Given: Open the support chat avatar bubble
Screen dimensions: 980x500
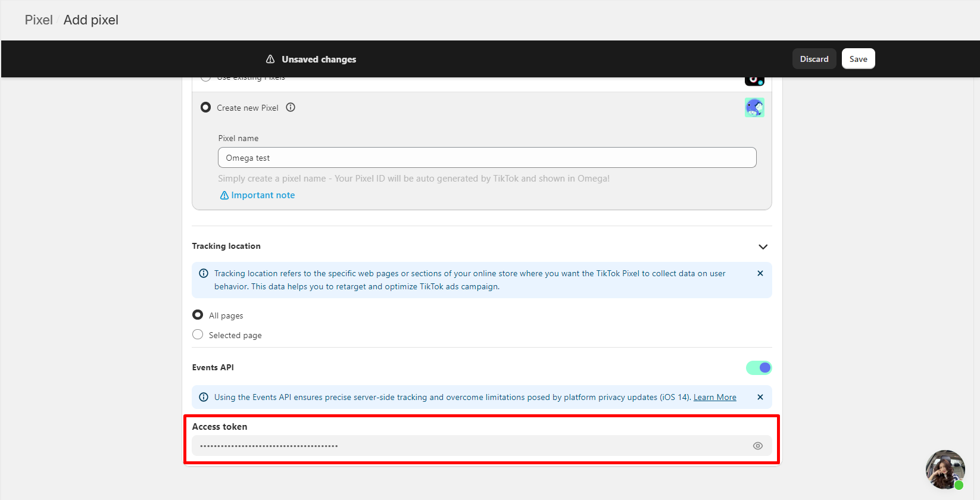Looking at the screenshot, I should (945, 469).
